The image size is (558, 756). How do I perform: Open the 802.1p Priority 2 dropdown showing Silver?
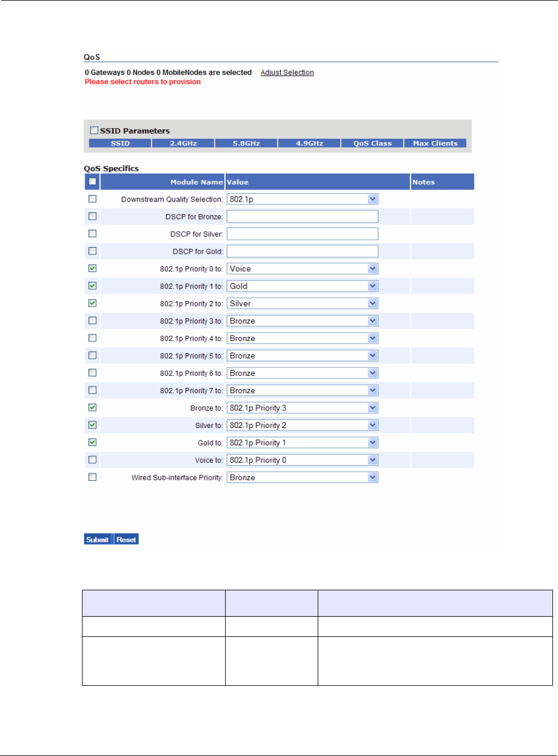tap(302, 304)
